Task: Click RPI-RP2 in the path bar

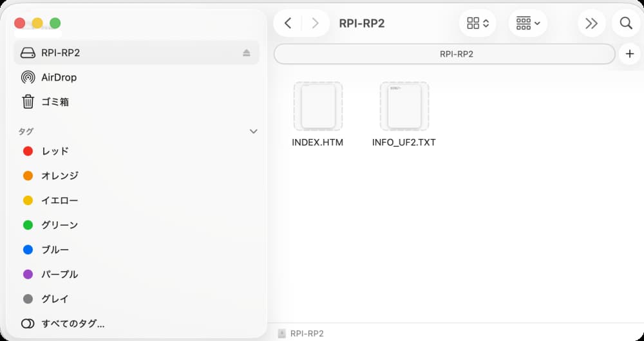Action: (301, 334)
